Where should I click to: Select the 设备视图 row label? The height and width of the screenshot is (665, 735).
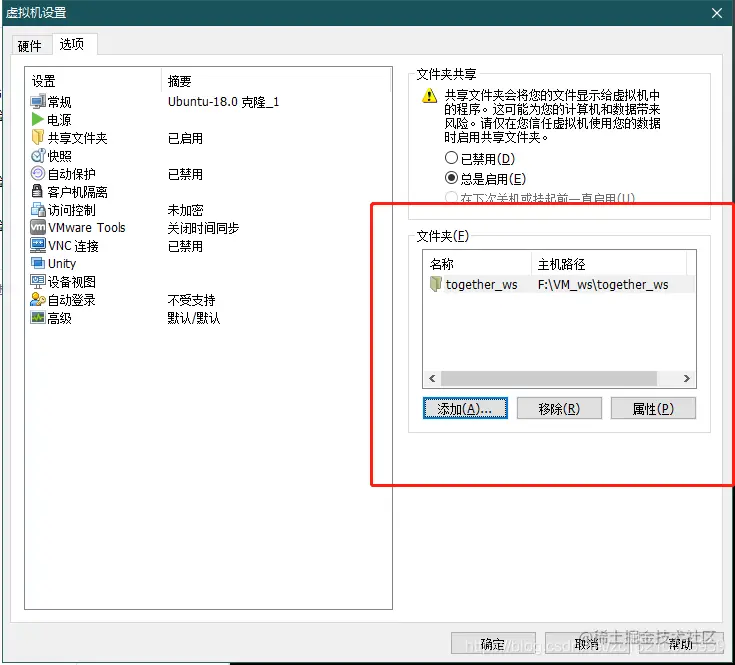pyautogui.click(x=71, y=282)
